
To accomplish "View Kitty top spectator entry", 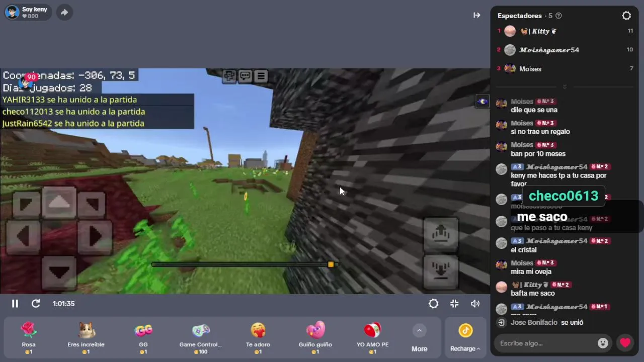I will 565,31.
